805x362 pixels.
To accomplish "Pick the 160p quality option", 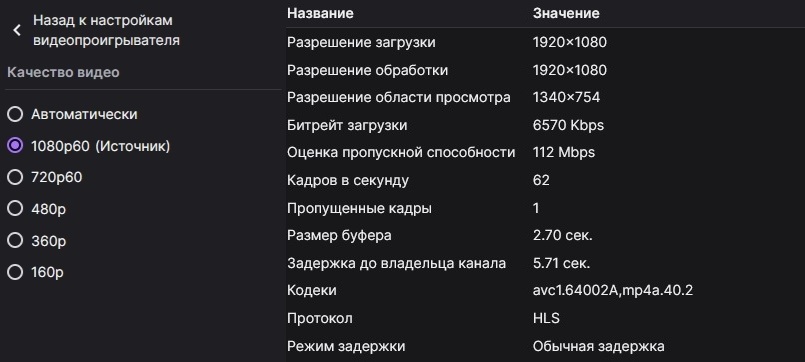I will tap(15, 272).
